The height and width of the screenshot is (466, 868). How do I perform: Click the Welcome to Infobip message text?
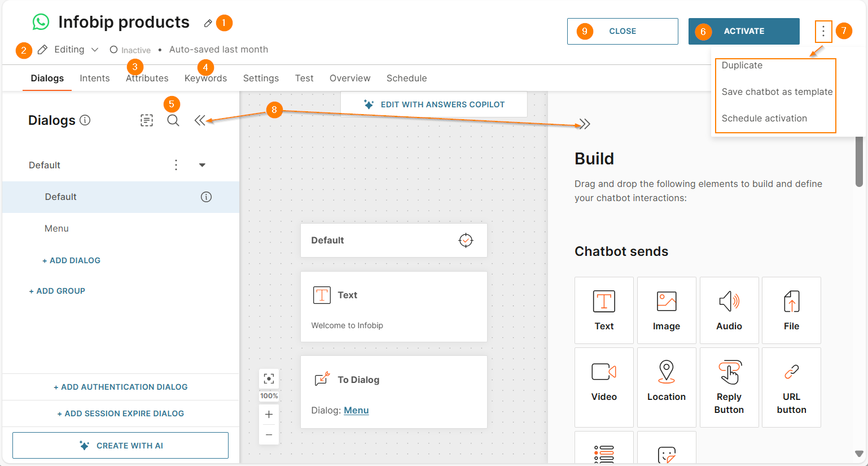click(x=347, y=325)
